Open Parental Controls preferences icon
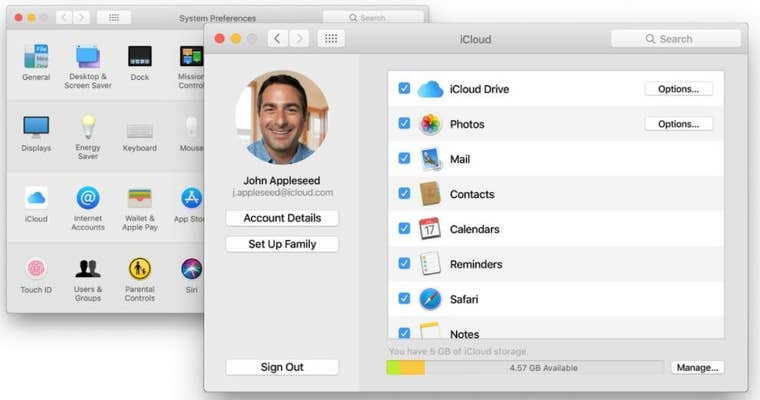760x400 pixels. 140,269
